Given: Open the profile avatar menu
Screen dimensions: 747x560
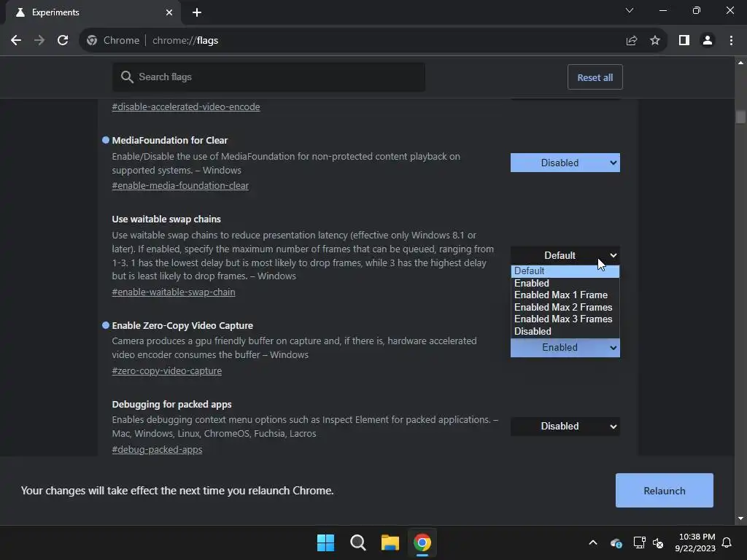Looking at the screenshot, I should (x=708, y=41).
